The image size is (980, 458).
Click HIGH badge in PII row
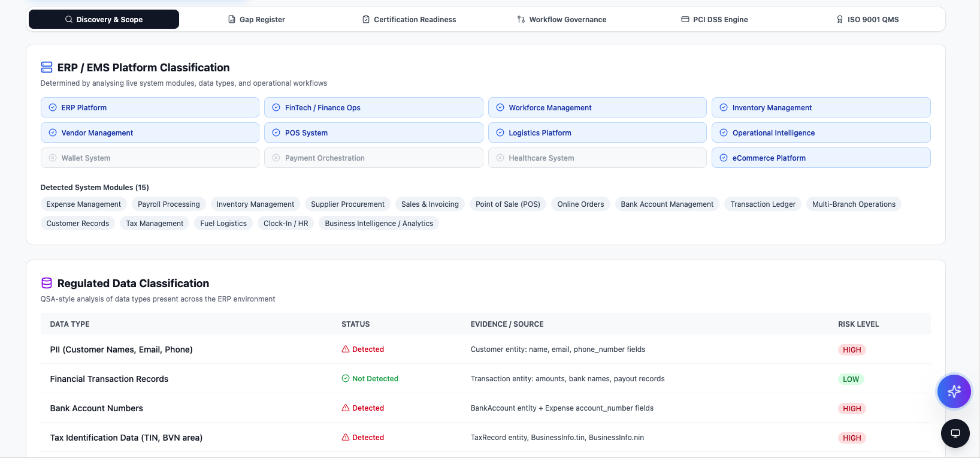[852, 349]
